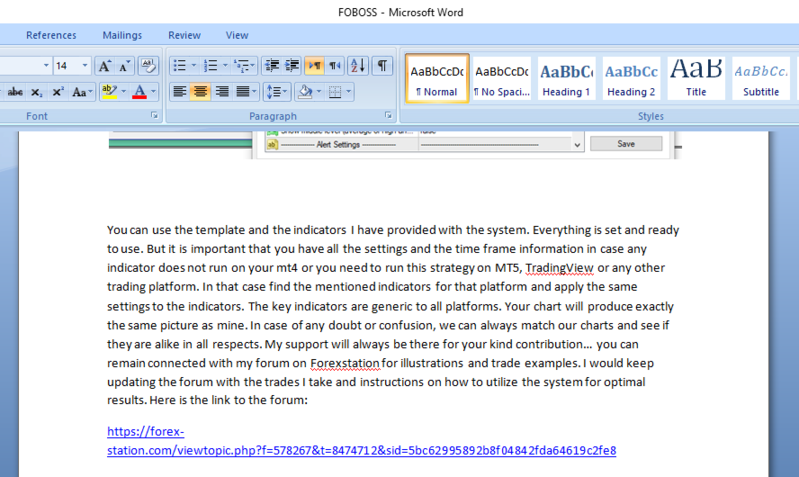799x477 pixels.
Task: Click the Save button in embedded image
Action: tap(626, 144)
